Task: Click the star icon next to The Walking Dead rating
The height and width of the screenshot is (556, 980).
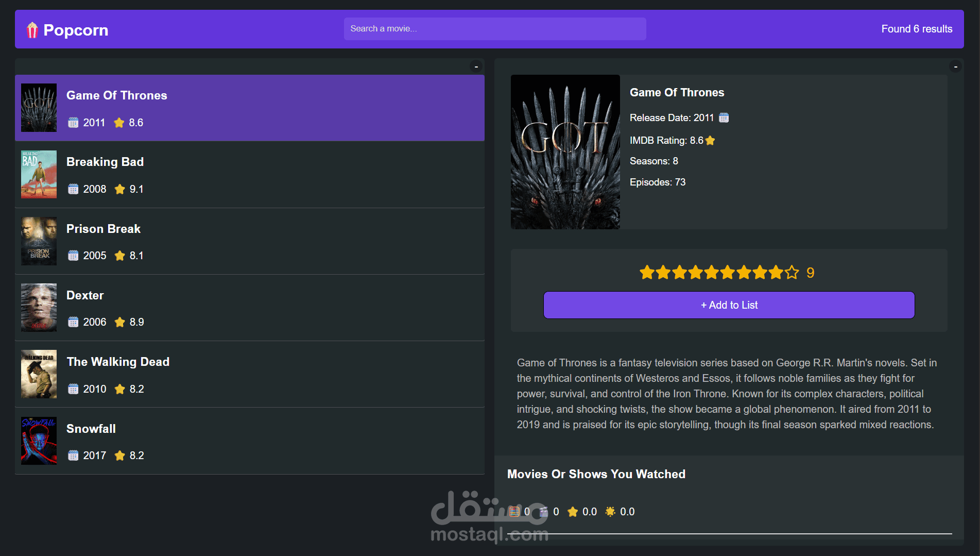Action: [120, 389]
